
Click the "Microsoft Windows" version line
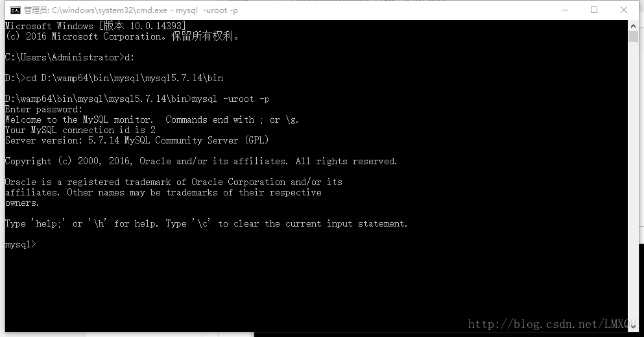pyautogui.click(x=95, y=26)
